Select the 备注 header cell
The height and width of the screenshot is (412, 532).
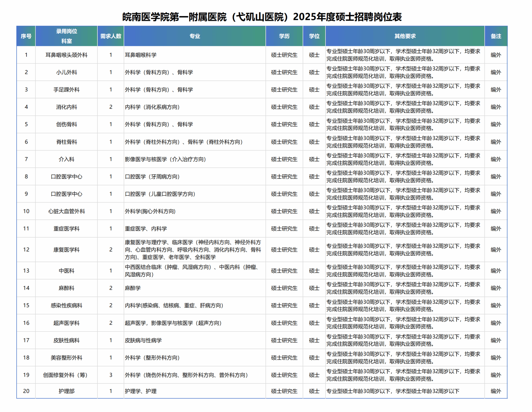[496, 36]
